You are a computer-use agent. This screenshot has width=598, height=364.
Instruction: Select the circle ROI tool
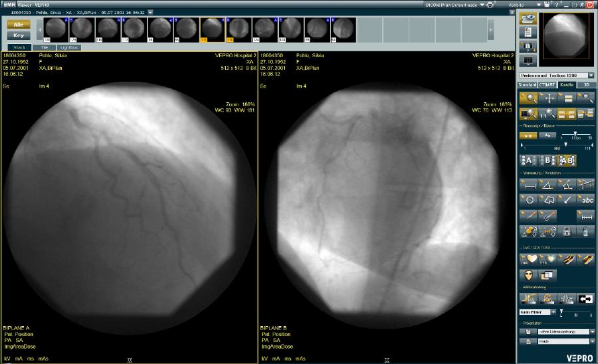529,200
